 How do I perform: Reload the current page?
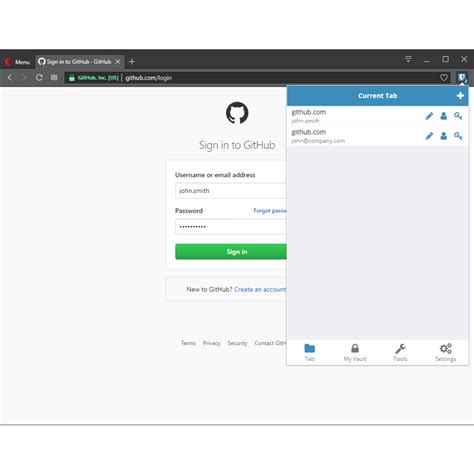tap(39, 78)
